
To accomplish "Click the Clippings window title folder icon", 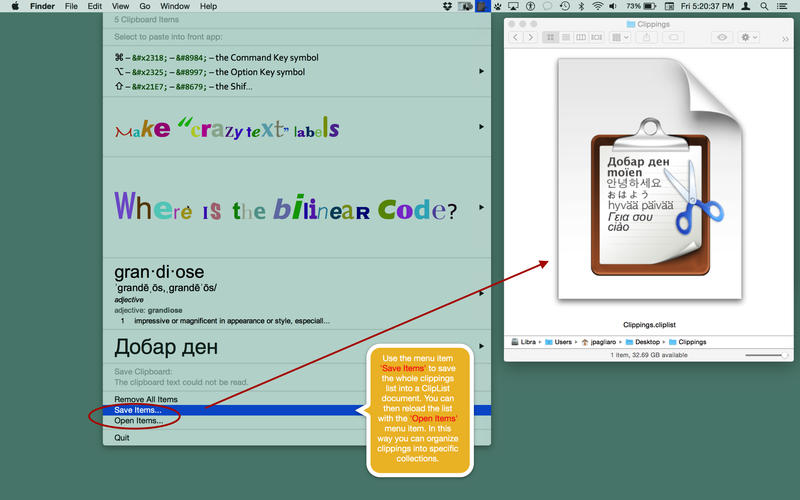I will (x=631, y=24).
